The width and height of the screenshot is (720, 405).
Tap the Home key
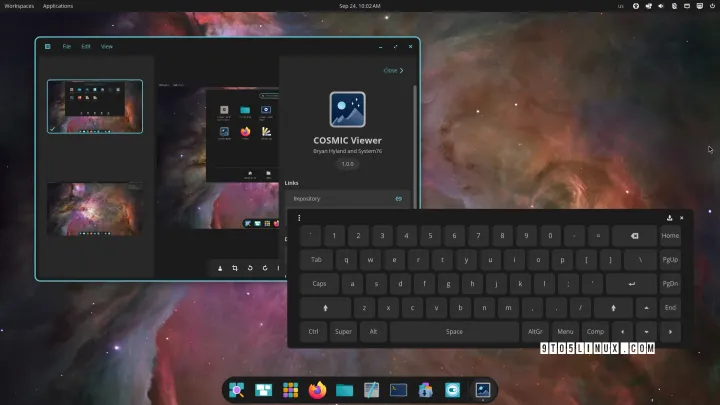[x=670, y=236]
